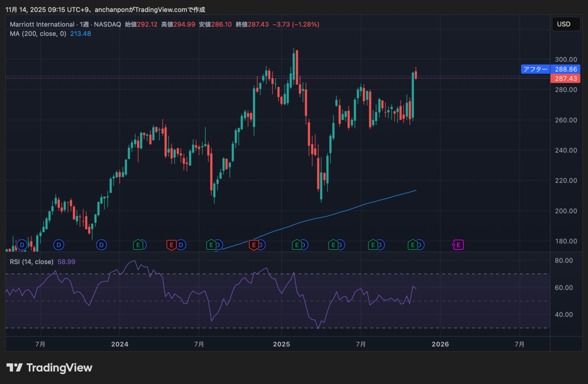Image resolution: width=588 pixels, height=384 pixels.
Task: Click the RSI axis 80.00 label
Action: [x=563, y=261]
